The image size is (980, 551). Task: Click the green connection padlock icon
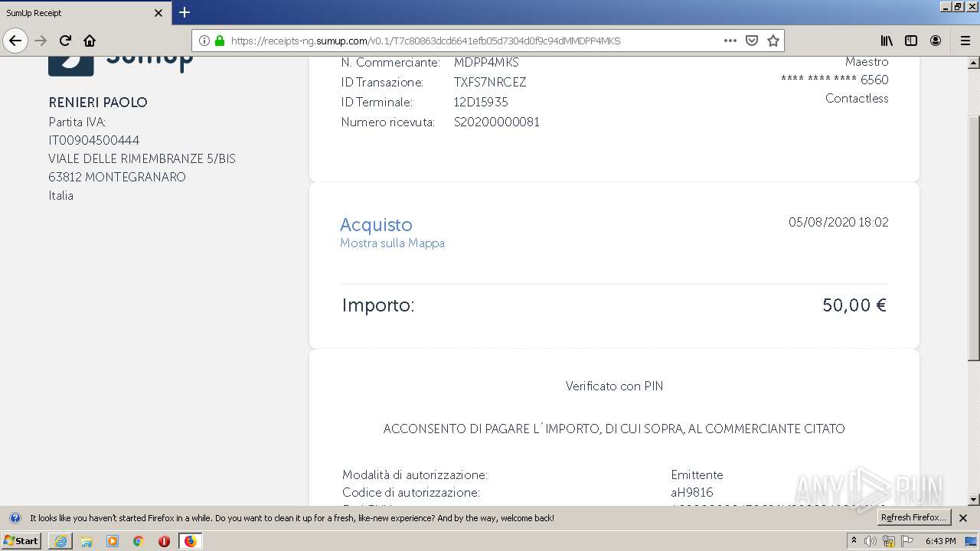(x=220, y=41)
